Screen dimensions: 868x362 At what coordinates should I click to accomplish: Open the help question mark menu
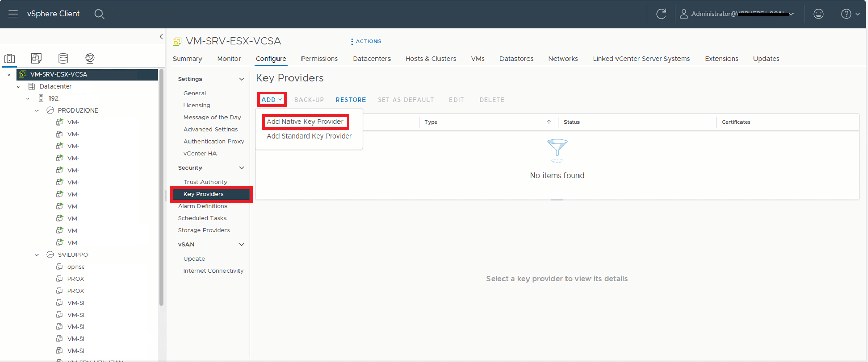[x=850, y=14]
